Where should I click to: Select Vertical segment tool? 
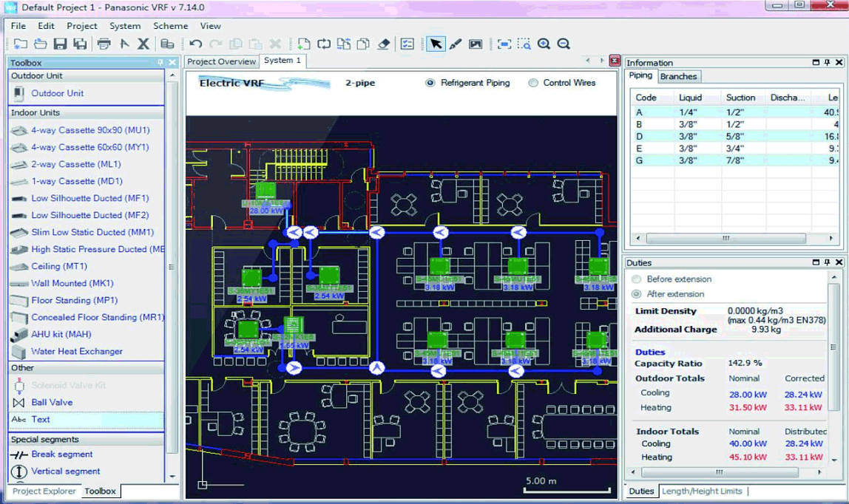pyautogui.click(x=65, y=471)
